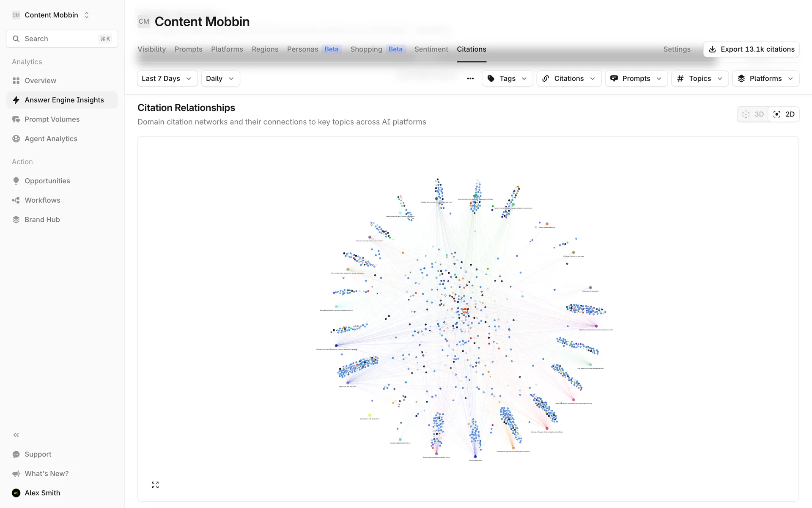
Task: Open Overview from the sidebar
Action: click(40, 80)
